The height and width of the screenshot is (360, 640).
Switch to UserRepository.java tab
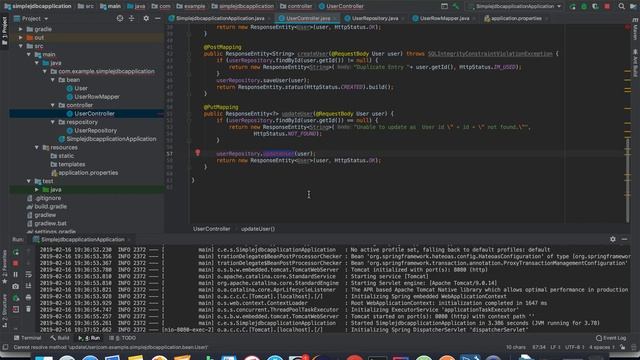374,18
